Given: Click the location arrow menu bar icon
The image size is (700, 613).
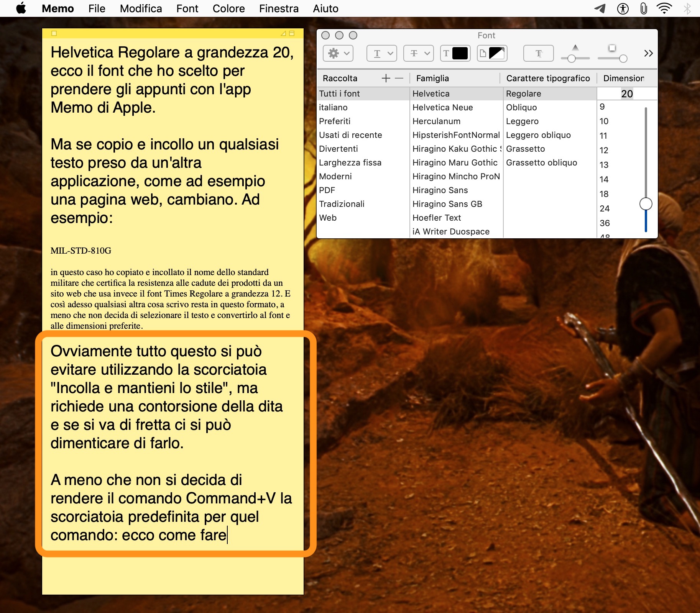Looking at the screenshot, I should 600,8.
